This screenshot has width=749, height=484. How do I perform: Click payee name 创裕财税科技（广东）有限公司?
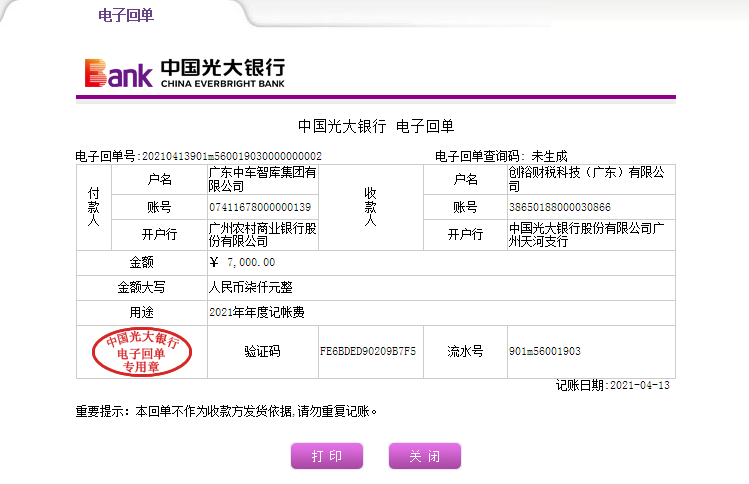tap(587, 179)
